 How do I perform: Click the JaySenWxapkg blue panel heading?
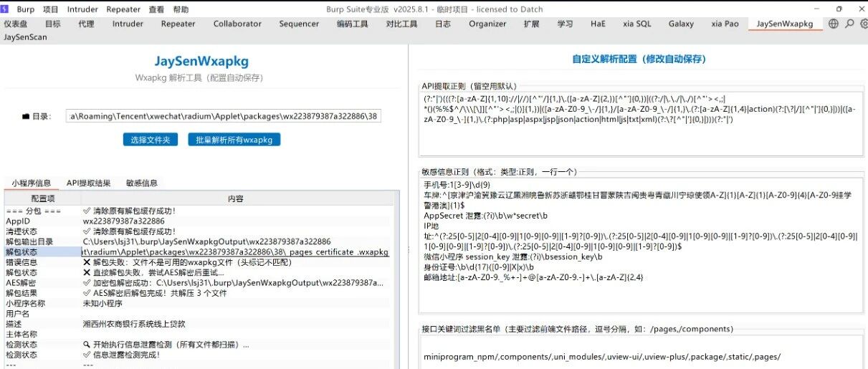[x=201, y=62]
